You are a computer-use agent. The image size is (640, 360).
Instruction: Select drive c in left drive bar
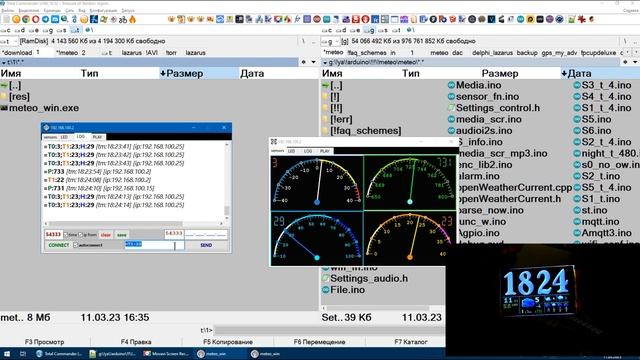[x=6, y=30]
